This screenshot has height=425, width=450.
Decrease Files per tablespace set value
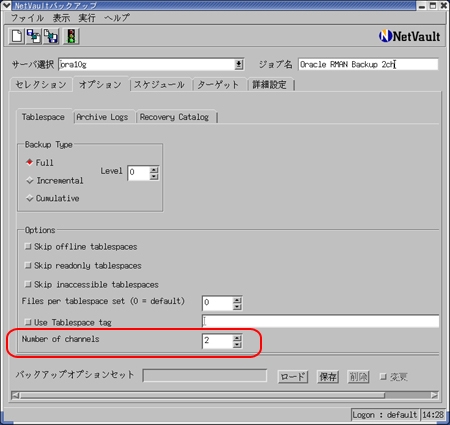point(237,306)
